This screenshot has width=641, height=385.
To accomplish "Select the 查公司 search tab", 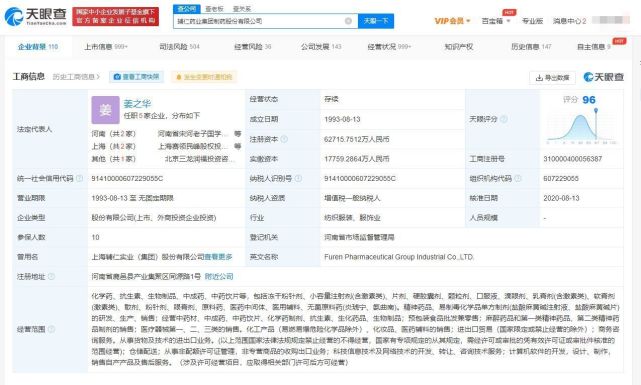I will click(186, 9).
